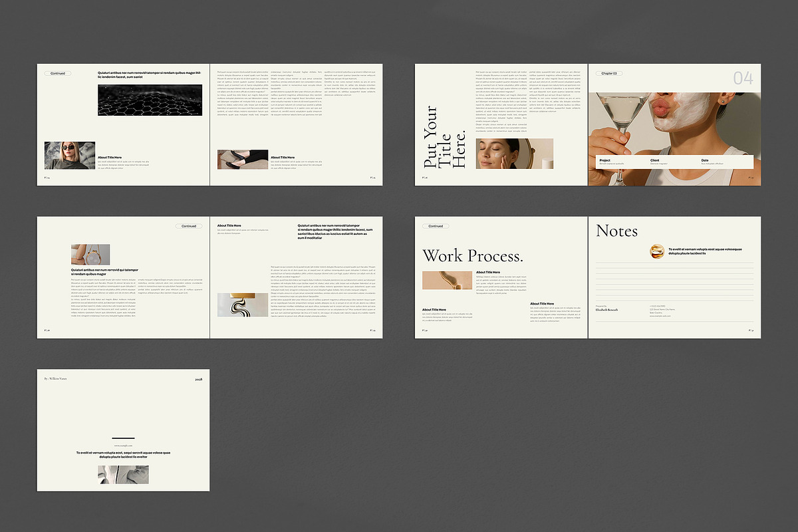Click the woman touching face photo
Screen dimensions: 798x532
click(515, 154)
